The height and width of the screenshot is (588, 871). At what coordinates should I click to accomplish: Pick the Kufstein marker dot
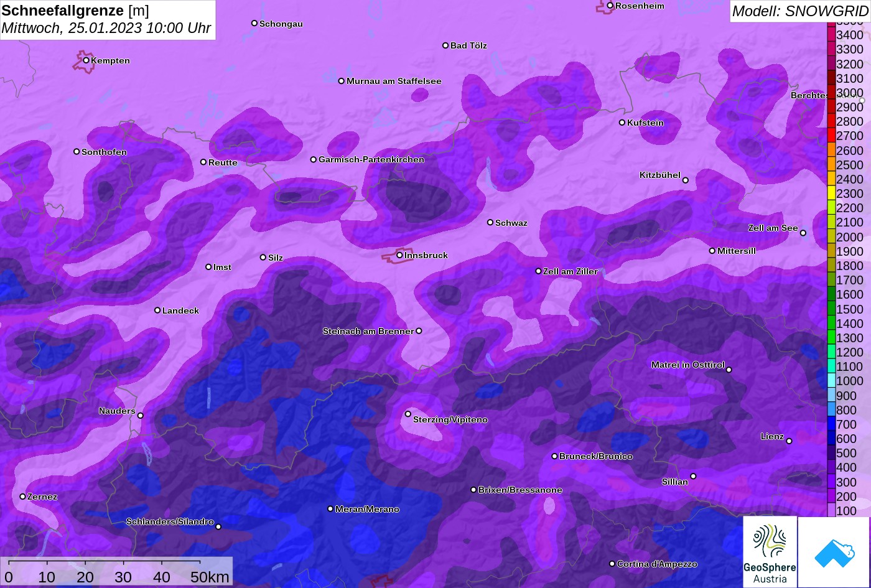pos(622,123)
